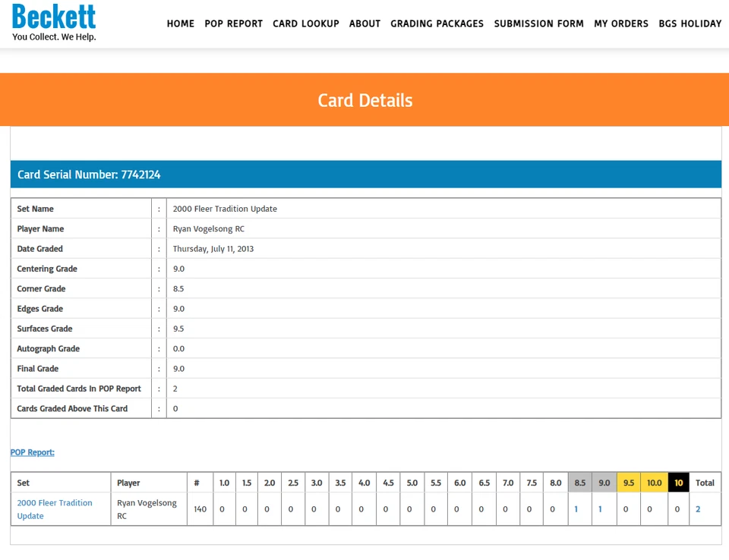
Task: Go to CARD LOOKUP page
Action: click(x=306, y=24)
